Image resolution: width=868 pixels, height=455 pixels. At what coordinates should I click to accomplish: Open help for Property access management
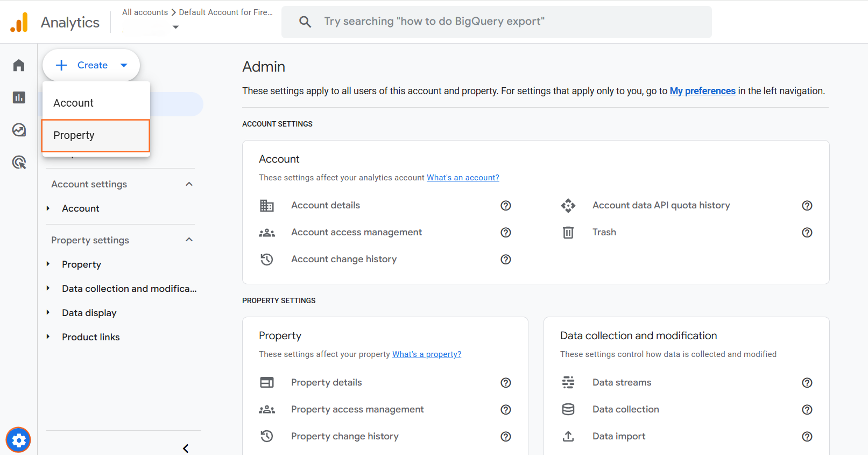[x=506, y=409]
